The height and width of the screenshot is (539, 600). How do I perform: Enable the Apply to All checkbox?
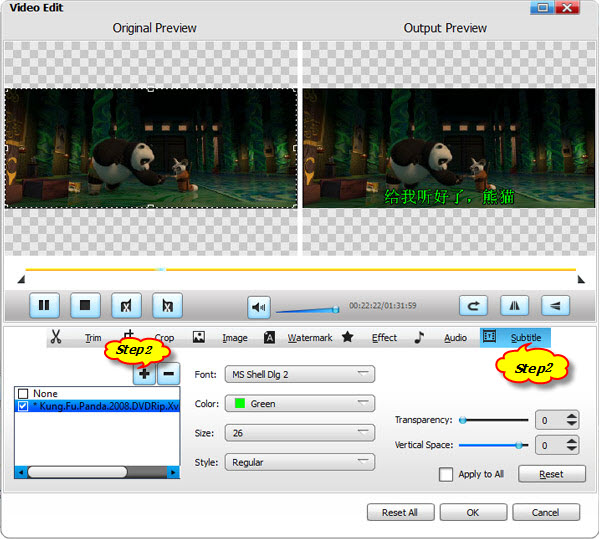point(446,474)
